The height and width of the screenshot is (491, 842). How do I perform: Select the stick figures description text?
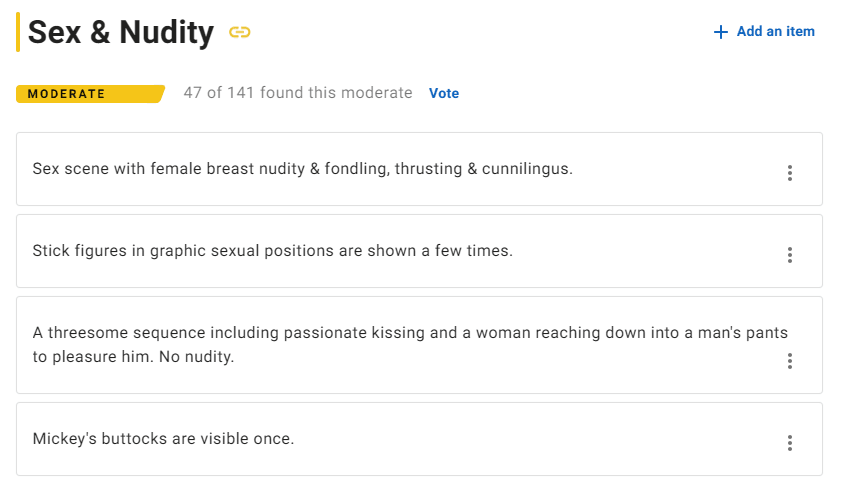pos(272,251)
